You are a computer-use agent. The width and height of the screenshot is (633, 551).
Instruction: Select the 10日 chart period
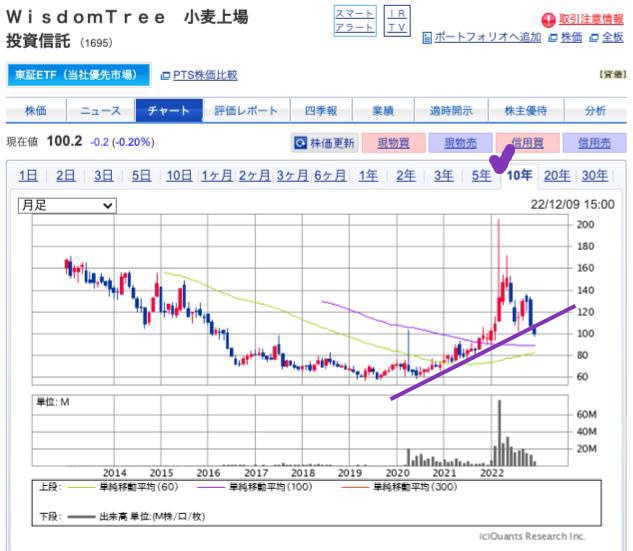pos(179,176)
